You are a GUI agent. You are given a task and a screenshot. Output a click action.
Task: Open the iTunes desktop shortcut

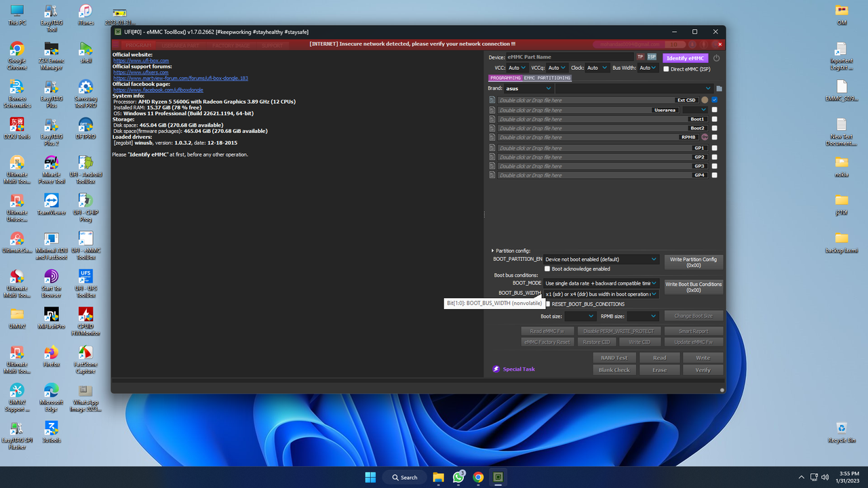[x=85, y=15]
